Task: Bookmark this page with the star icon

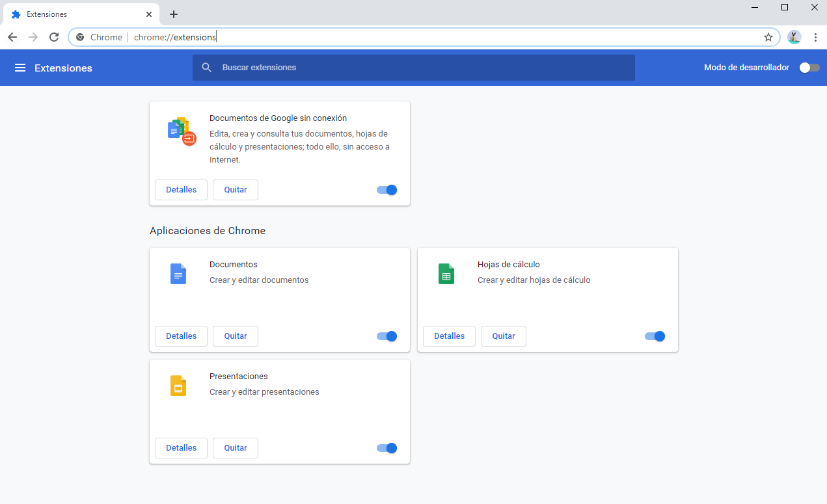Action: click(x=768, y=37)
